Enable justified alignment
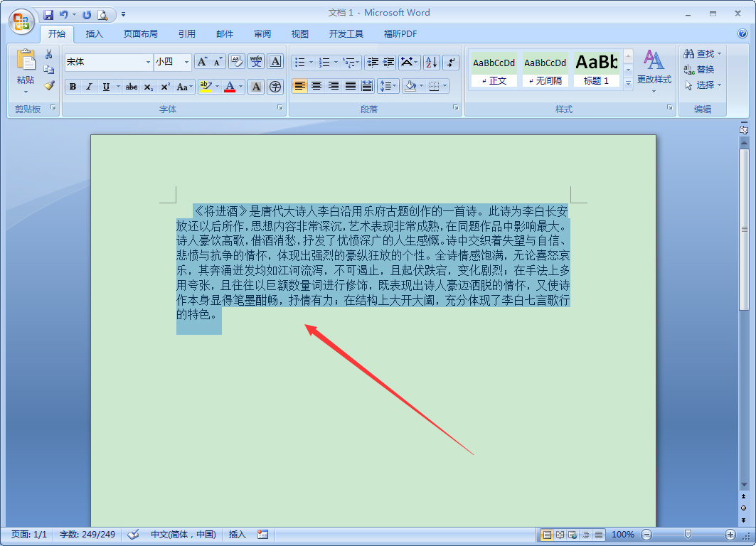This screenshot has width=756, height=546. tap(351, 87)
